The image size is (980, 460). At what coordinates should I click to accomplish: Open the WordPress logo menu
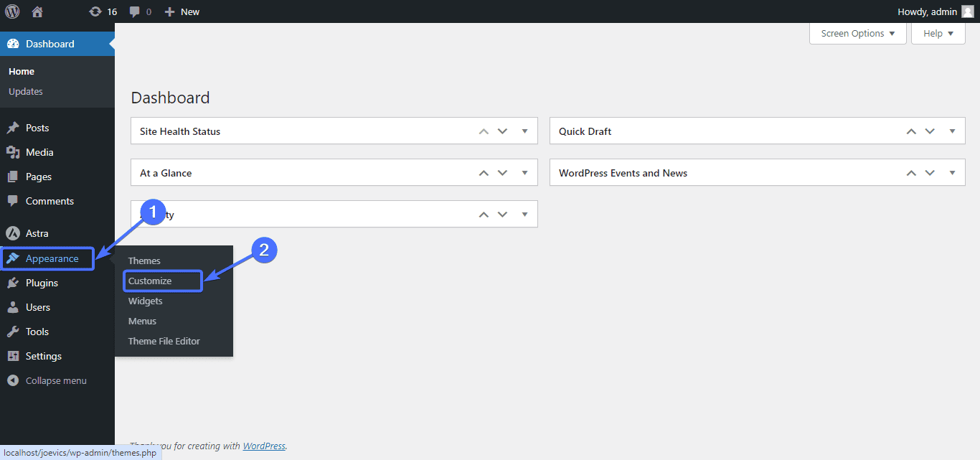pyautogui.click(x=12, y=11)
